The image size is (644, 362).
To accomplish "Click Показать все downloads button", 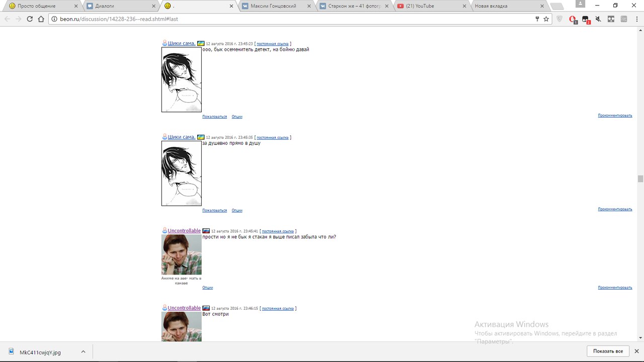I will click(x=608, y=351).
